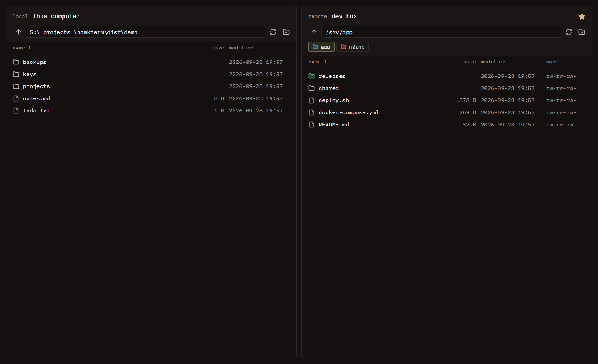
Task: Select the releases folder name
Action: pos(332,76)
